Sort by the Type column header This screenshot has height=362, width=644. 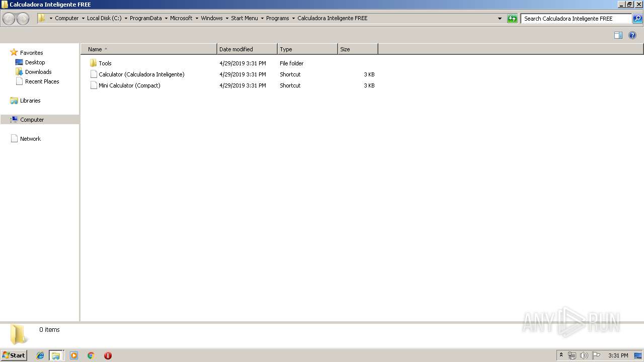307,49
